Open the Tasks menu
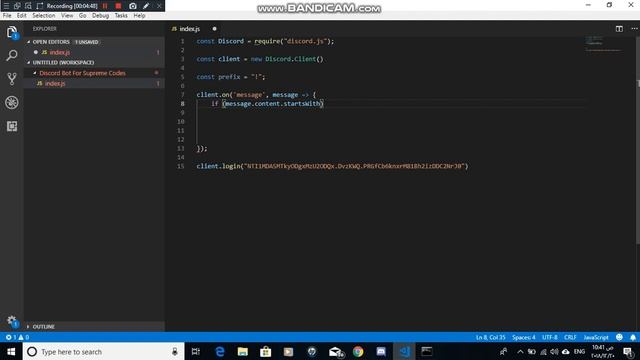640x360 pixels. pyautogui.click(x=121, y=16)
